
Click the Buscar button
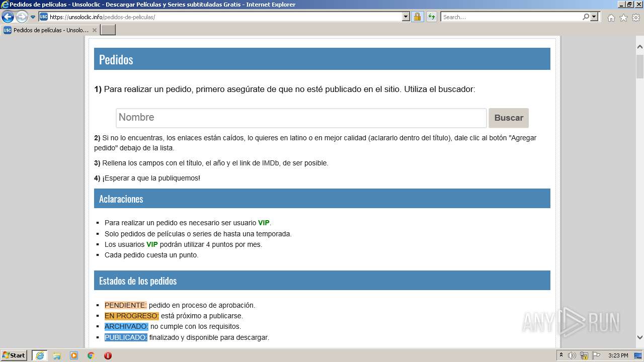tap(509, 118)
